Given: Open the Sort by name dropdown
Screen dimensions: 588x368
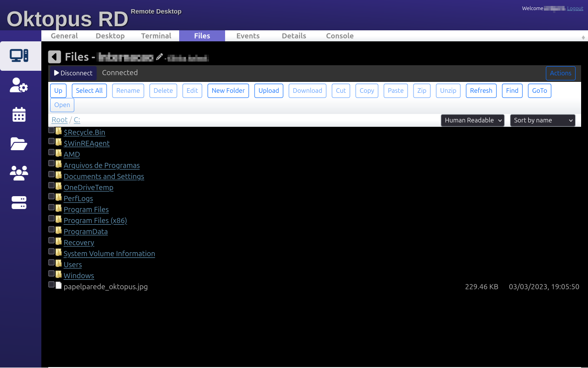Looking at the screenshot, I should (x=543, y=120).
